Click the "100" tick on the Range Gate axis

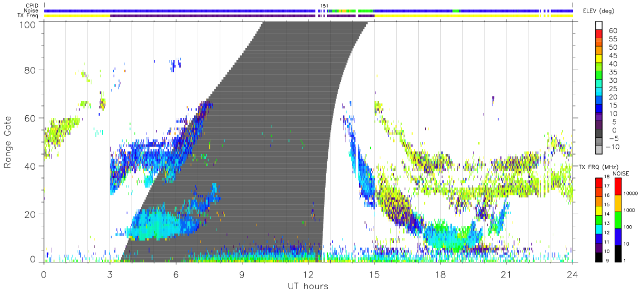point(27,24)
